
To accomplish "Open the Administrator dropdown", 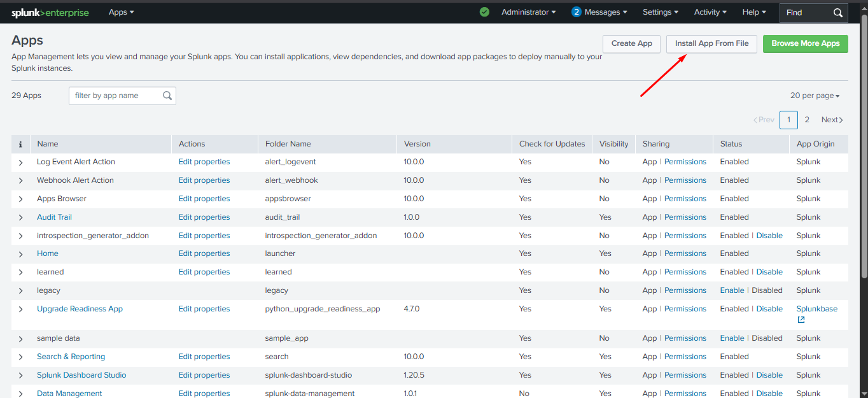I will [528, 11].
